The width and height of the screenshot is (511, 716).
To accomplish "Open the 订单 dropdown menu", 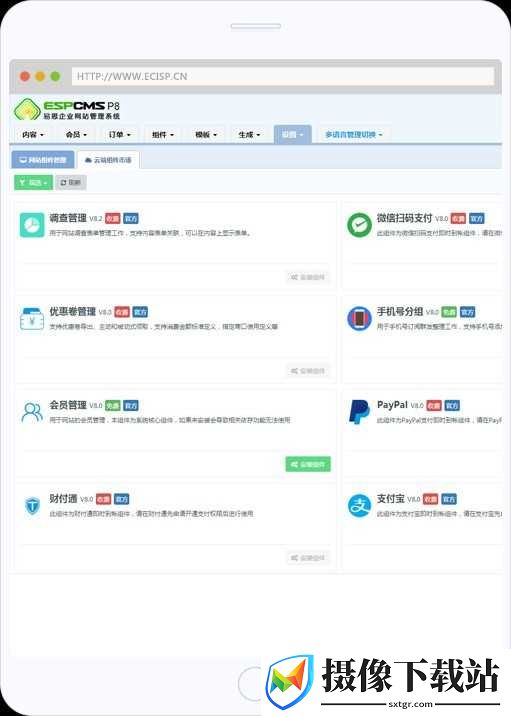I will tap(119, 135).
